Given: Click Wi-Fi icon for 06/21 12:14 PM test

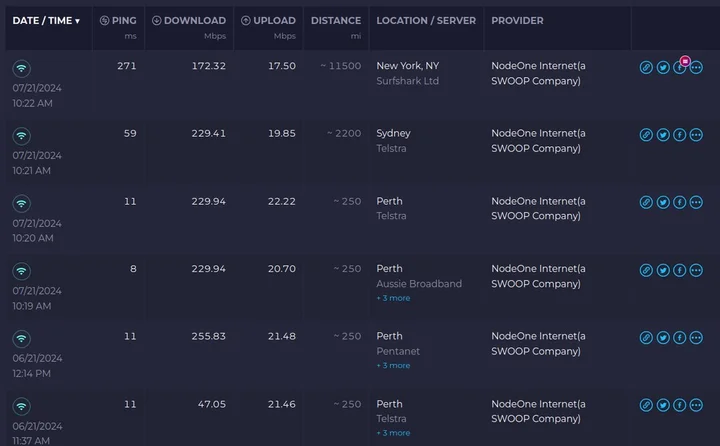Looking at the screenshot, I should 21,339.
